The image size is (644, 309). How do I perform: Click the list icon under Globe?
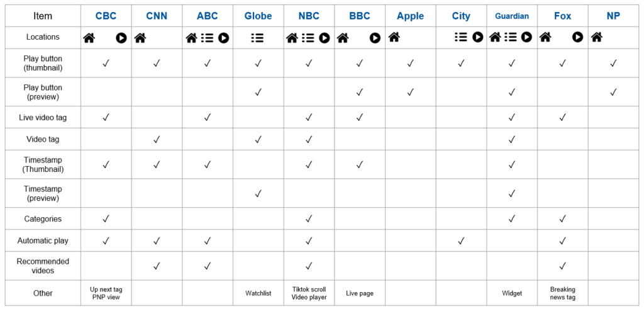[x=257, y=38]
